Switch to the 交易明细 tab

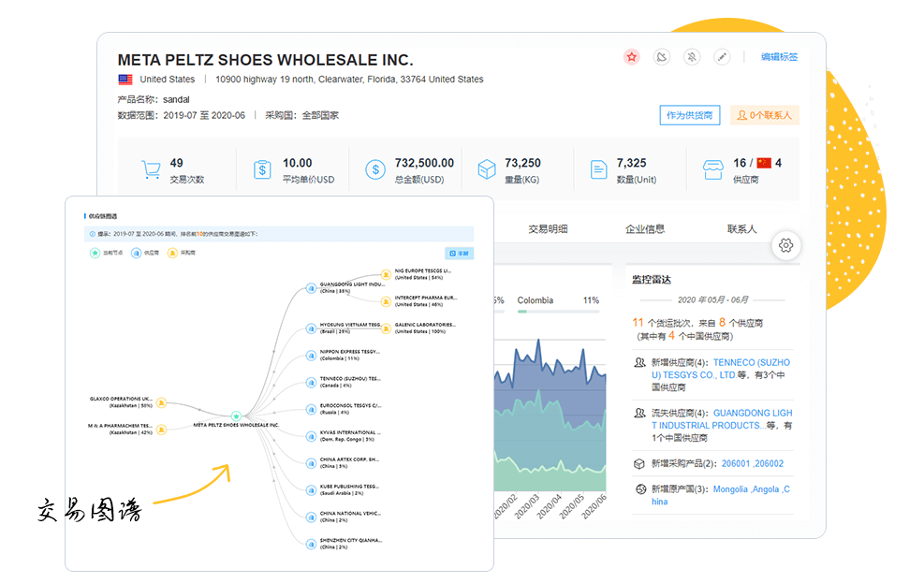coord(548,229)
